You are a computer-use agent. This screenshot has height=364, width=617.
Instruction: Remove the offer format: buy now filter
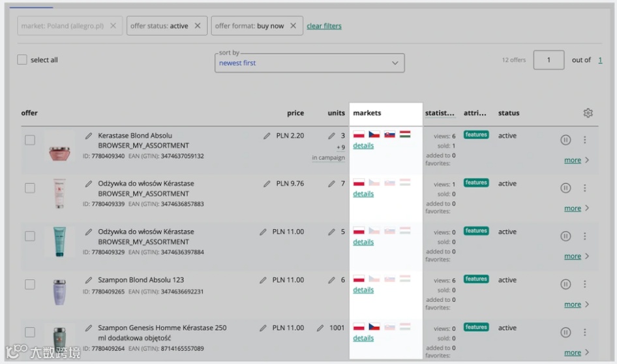coord(293,25)
